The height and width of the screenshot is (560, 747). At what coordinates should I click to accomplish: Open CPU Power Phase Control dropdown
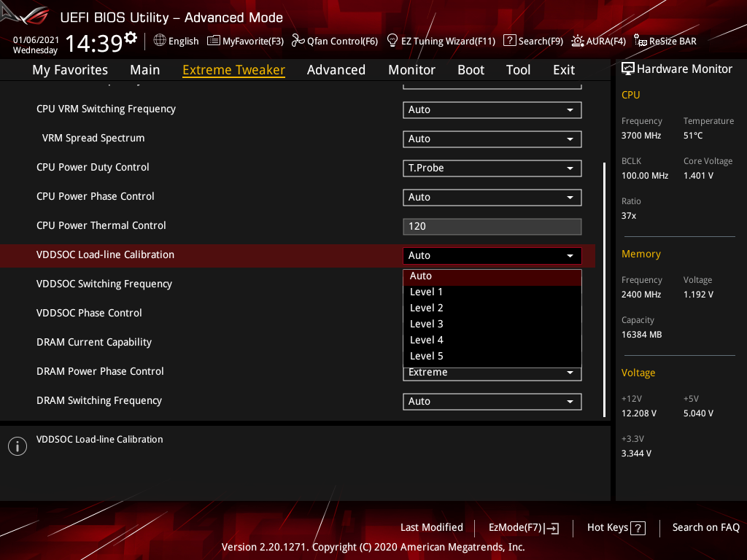coord(492,197)
